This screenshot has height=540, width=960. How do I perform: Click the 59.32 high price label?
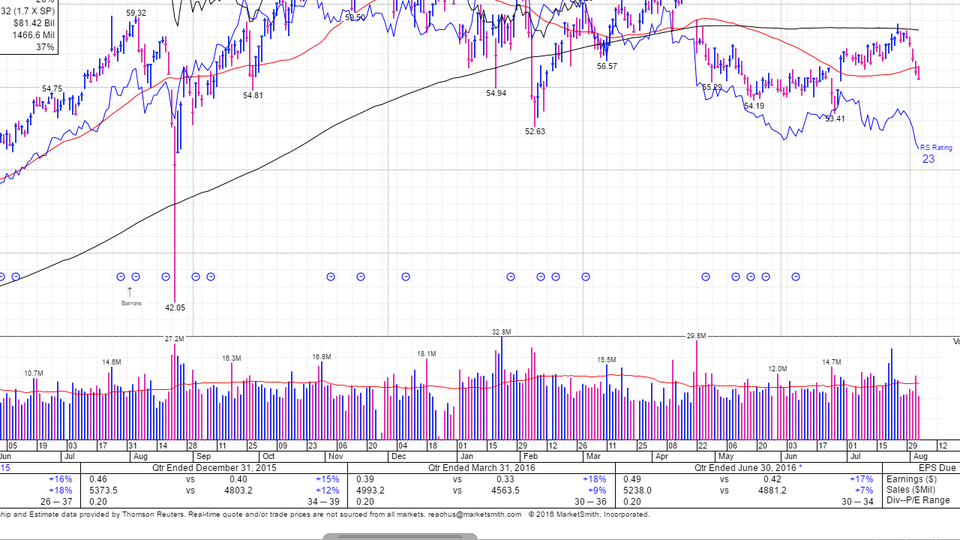tap(136, 13)
